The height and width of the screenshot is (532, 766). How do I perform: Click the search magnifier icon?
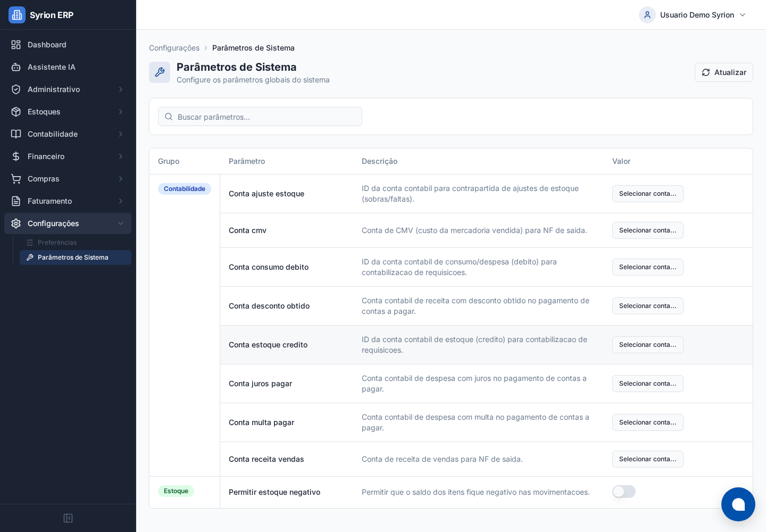point(169,117)
